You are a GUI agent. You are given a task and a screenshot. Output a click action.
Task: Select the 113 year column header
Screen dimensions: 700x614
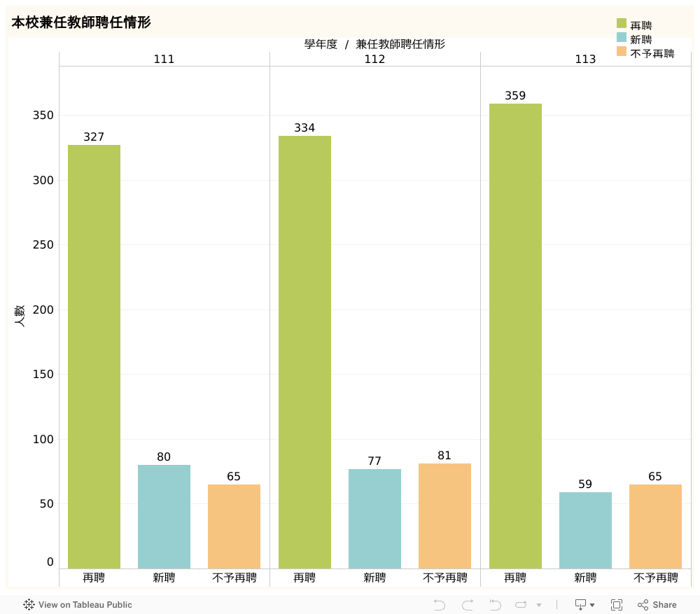[x=586, y=60]
